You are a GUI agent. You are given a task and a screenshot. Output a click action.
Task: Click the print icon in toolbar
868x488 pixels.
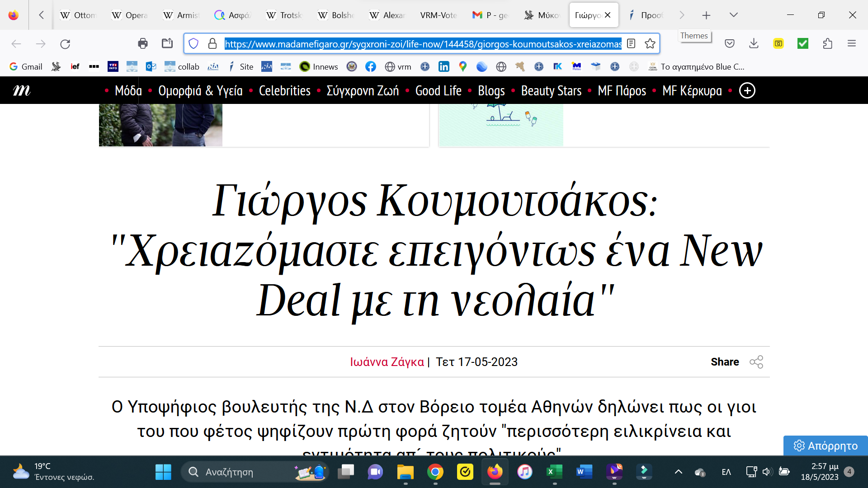coord(143,43)
